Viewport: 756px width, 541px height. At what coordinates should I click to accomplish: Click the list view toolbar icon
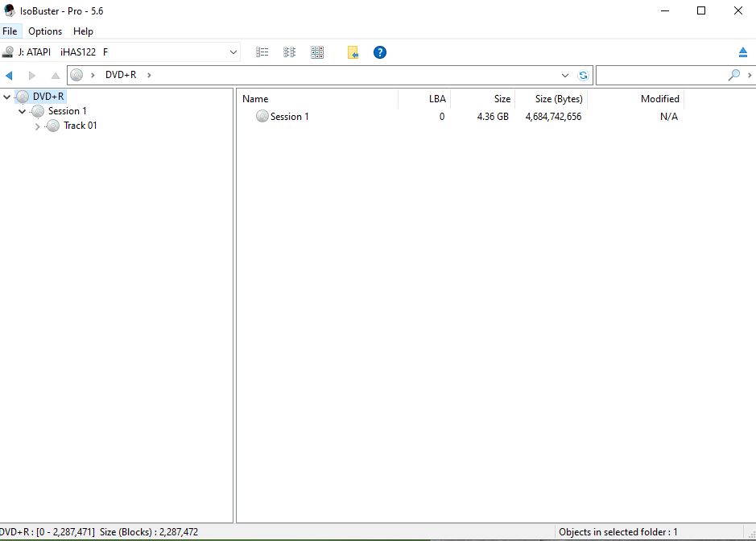(x=262, y=52)
